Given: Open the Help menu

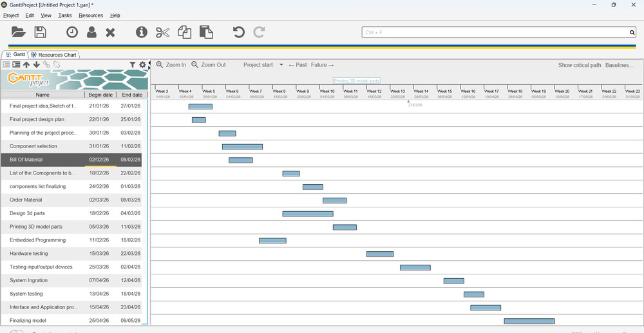Looking at the screenshot, I should click(115, 15).
